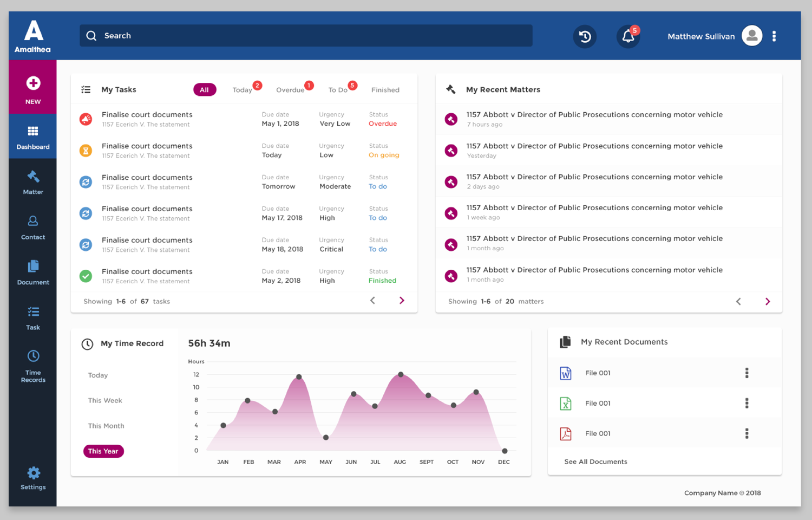Click the Search input field
812x520 pixels.
306,36
